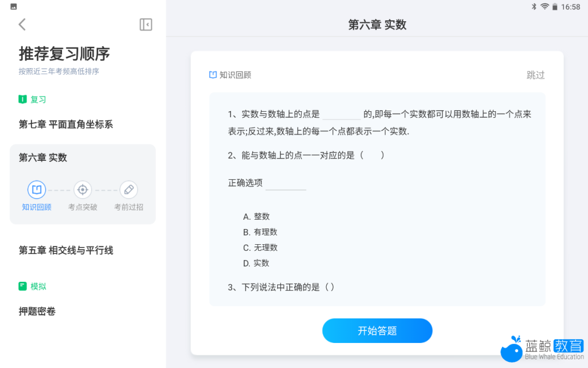Screen dimensions: 588x368
Task: Select the 考前过招 pencil step icon
Action: point(128,190)
